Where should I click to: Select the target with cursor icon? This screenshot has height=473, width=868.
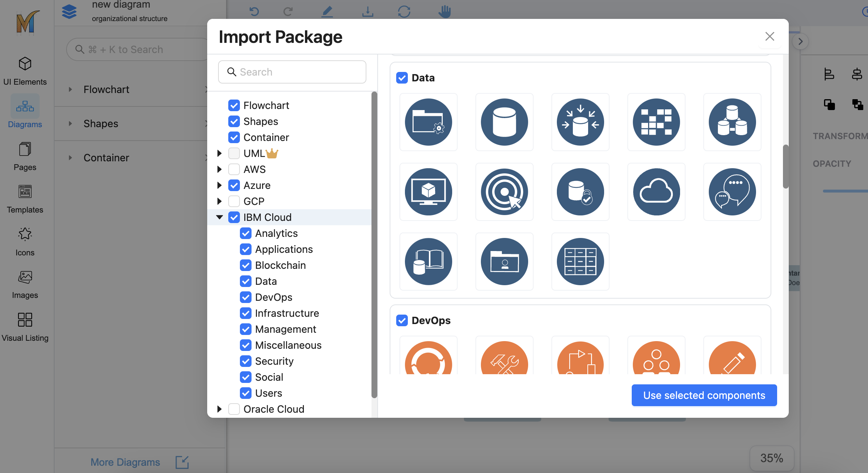click(x=504, y=192)
